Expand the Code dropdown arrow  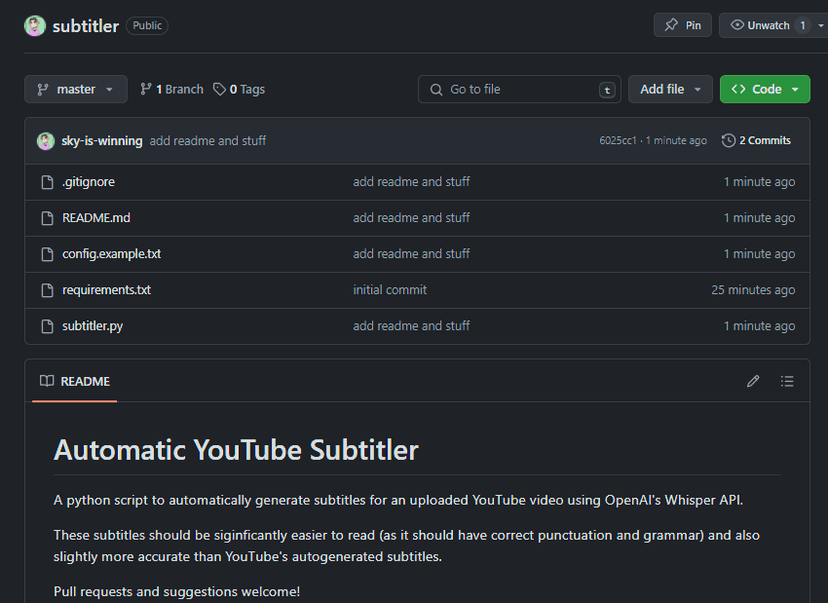(x=795, y=90)
